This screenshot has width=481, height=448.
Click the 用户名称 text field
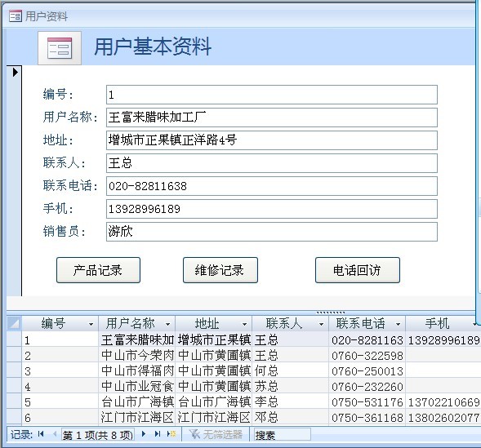[x=271, y=118]
